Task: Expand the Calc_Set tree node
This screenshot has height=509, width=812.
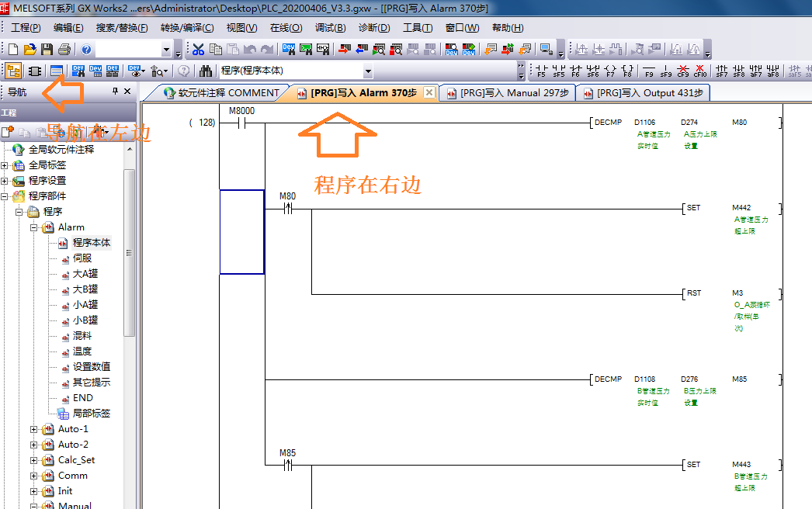Action: (x=33, y=460)
